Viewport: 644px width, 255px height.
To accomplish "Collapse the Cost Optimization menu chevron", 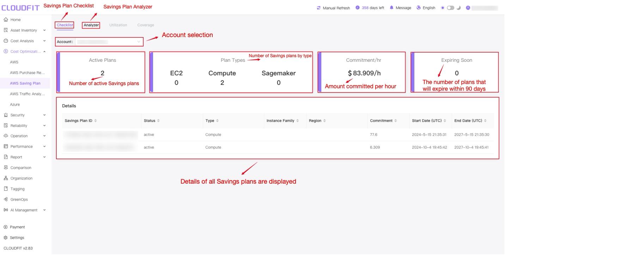I will (x=44, y=52).
